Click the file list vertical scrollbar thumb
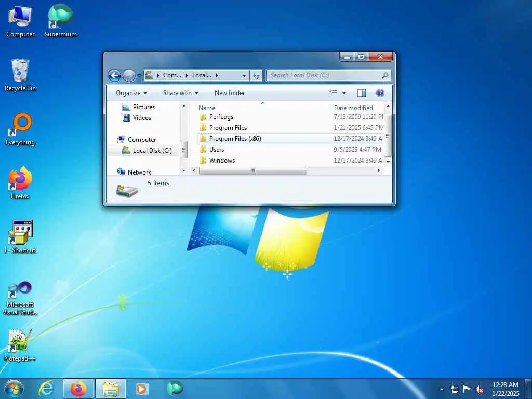 coord(388,136)
